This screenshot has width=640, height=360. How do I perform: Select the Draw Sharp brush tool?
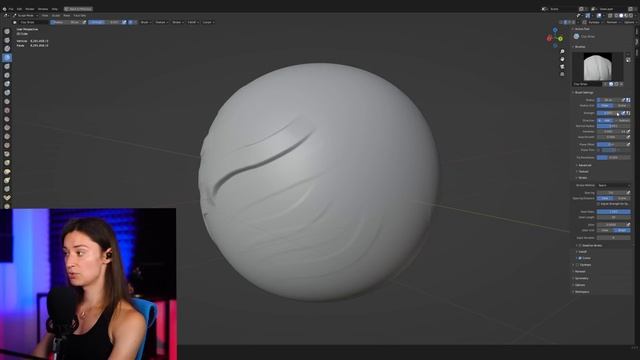(7, 40)
